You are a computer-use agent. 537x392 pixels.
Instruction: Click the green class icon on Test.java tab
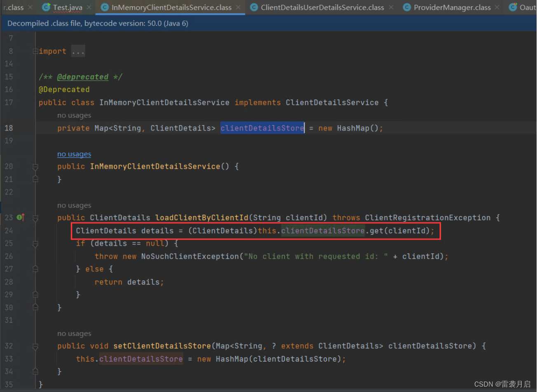[45, 7]
